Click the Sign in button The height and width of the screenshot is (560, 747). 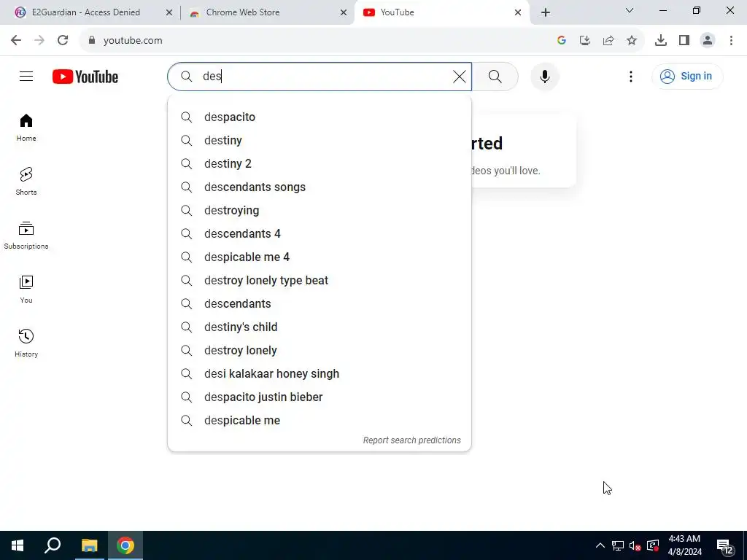(x=687, y=76)
